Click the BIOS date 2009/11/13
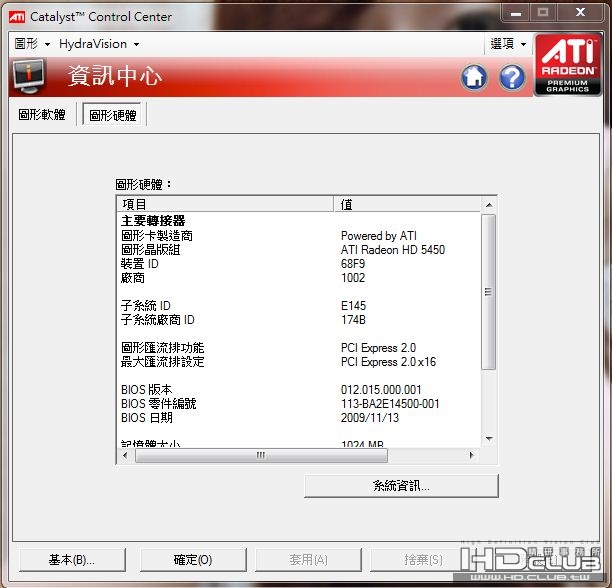612x588 pixels. (370, 418)
